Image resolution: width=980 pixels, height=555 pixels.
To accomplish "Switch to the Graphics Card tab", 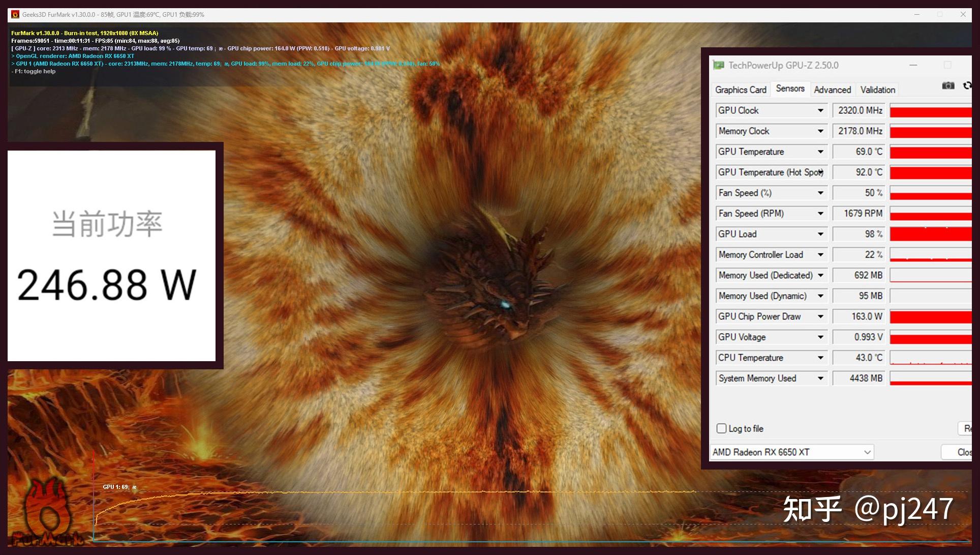I will [x=741, y=90].
